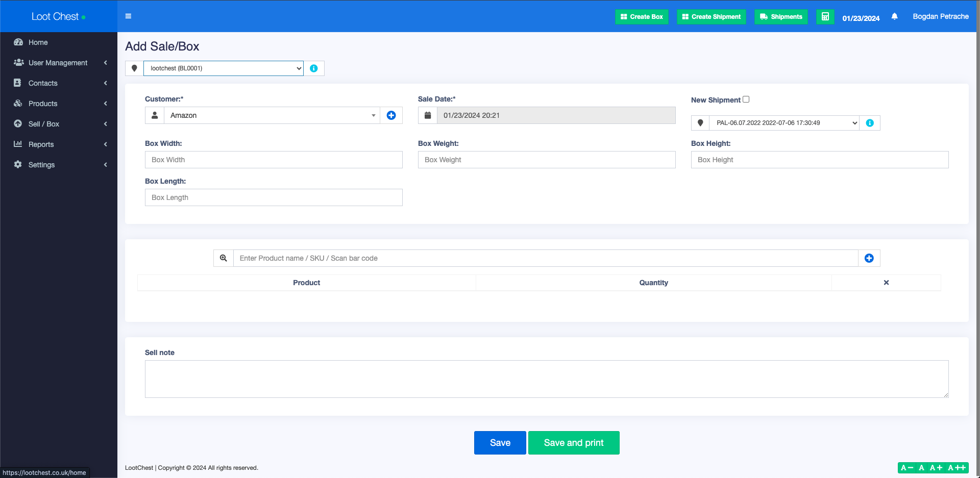Open the notifications bell icon
The width and height of the screenshot is (980, 478).
pyautogui.click(x=894, y=16)
